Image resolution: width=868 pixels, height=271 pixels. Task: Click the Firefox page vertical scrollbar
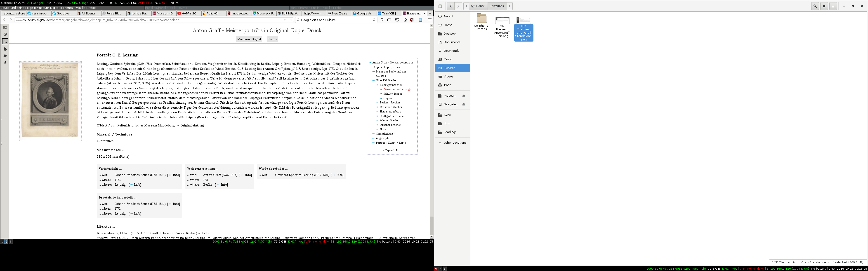click(431, 131)
